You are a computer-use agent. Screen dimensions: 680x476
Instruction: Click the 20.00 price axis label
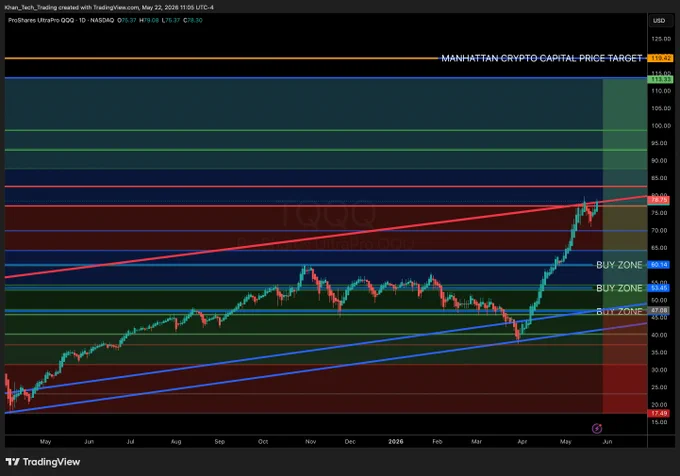(x=661, y=404)
